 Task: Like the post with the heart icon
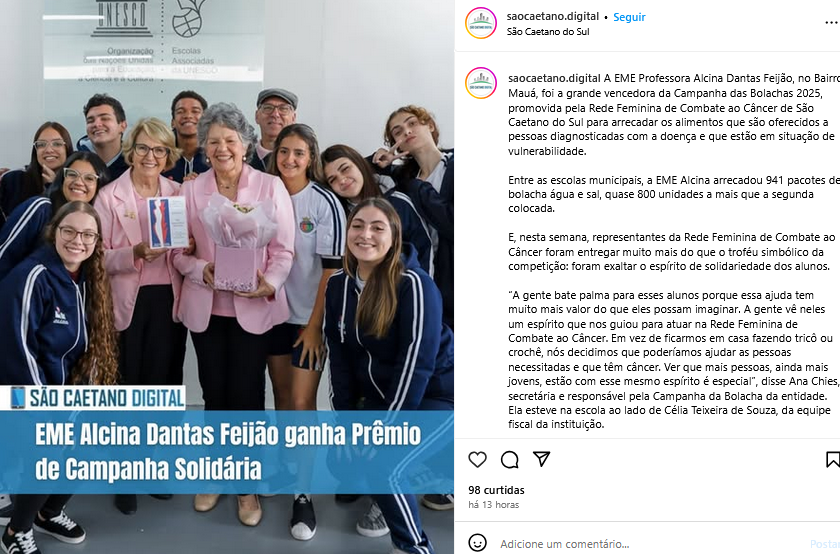click(x=477, y=460)
